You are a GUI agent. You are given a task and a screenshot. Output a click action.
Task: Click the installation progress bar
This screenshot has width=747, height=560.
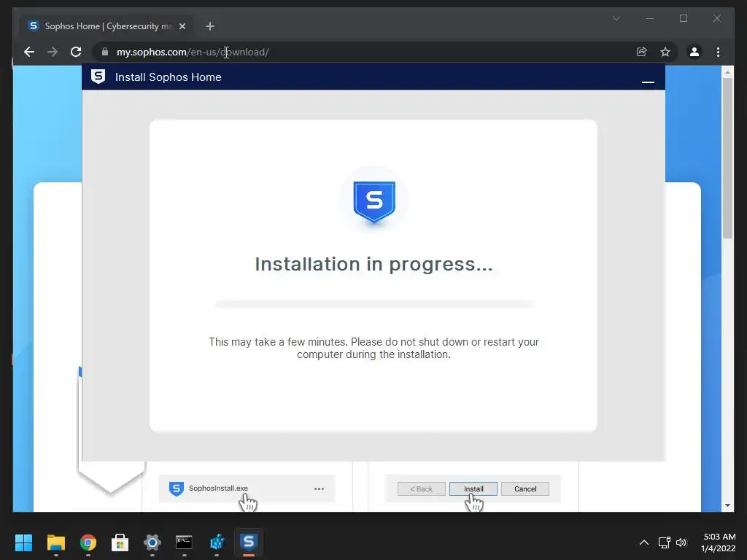[374, 304]
